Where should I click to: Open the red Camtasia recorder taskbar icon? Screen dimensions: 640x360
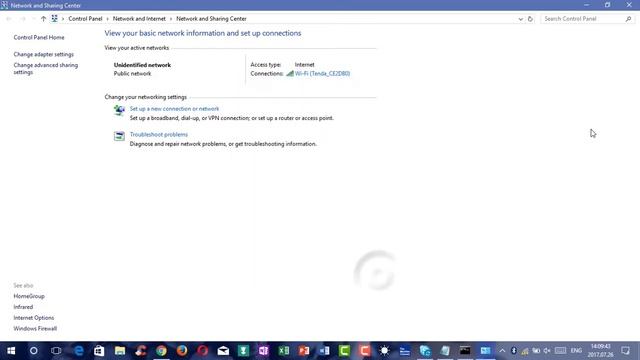coord(364,351)
